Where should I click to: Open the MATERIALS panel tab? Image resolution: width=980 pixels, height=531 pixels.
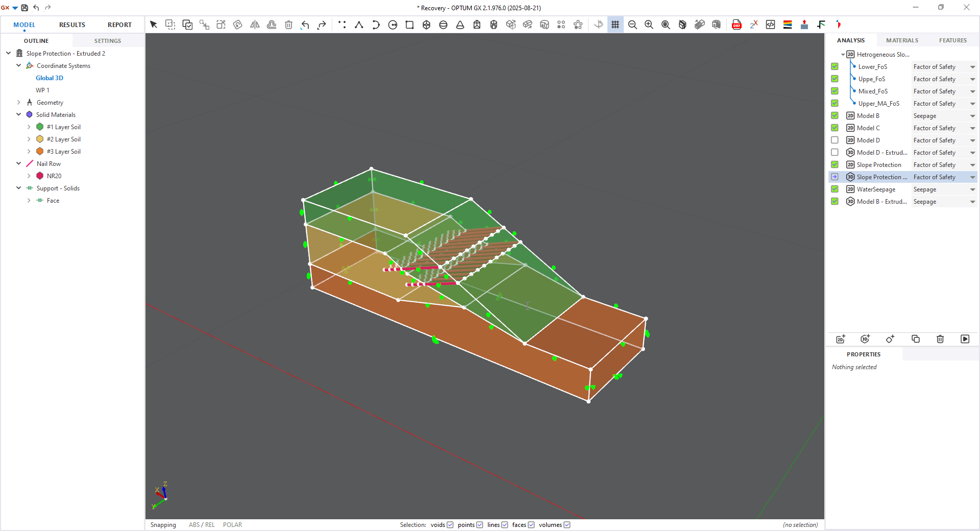[x=902, y=40]
